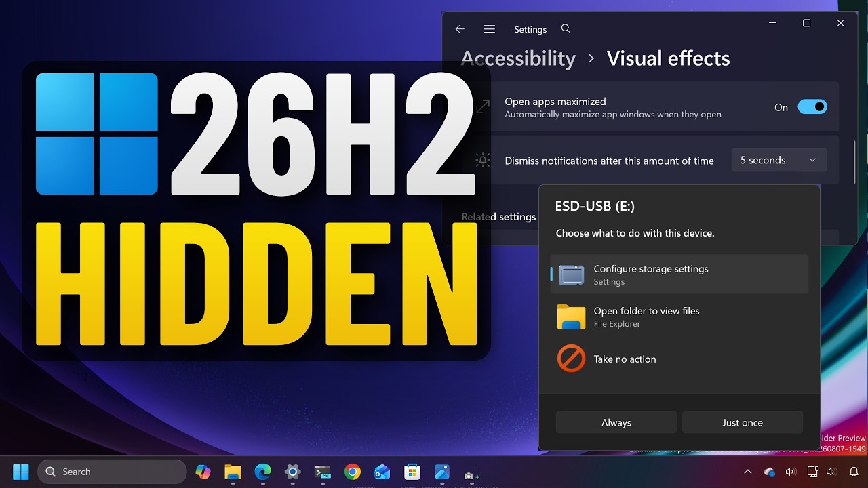The height and width of the screenshot is (488, 868).
Task: Choose Take no action option
Action: (679, 359)
